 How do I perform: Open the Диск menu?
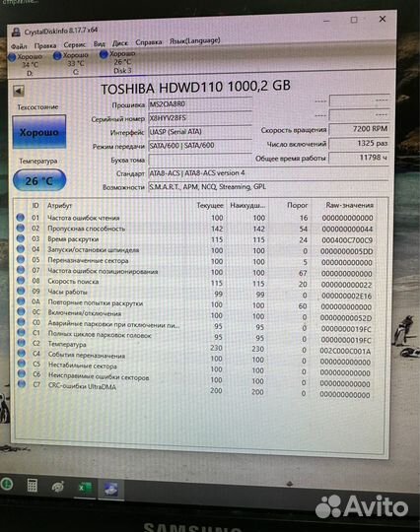coord(120,43)
